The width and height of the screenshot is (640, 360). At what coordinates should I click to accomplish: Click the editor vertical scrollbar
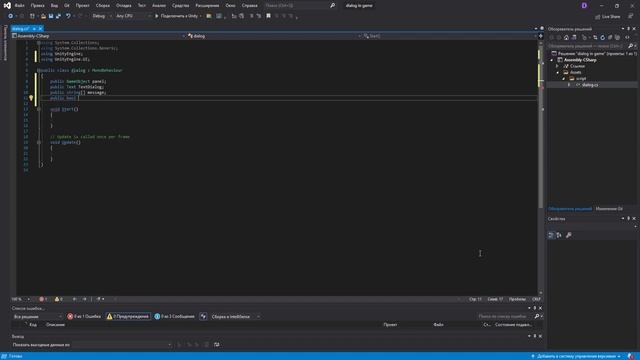pos(540,167)
